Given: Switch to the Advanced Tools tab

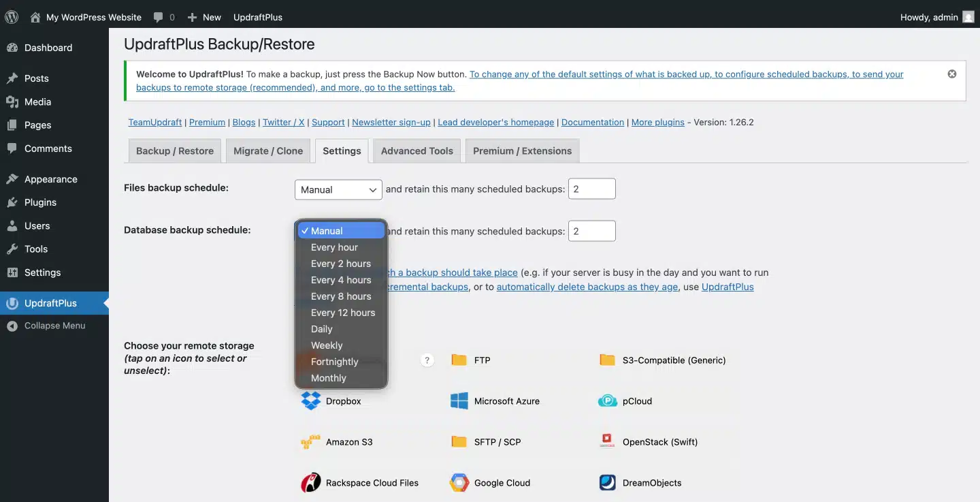Looking at the screenshot, I should tap(417, 151).
